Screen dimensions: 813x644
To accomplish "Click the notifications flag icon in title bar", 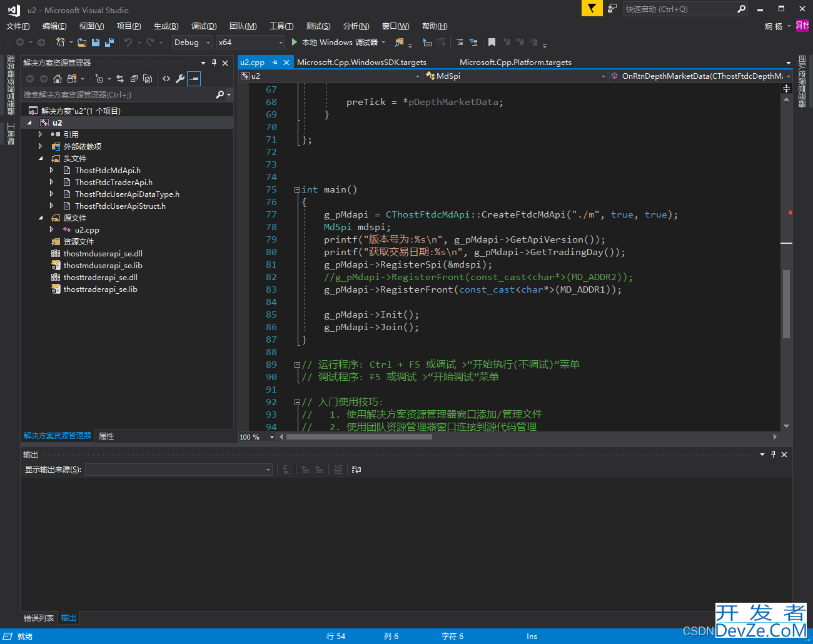I will [592, 8].
